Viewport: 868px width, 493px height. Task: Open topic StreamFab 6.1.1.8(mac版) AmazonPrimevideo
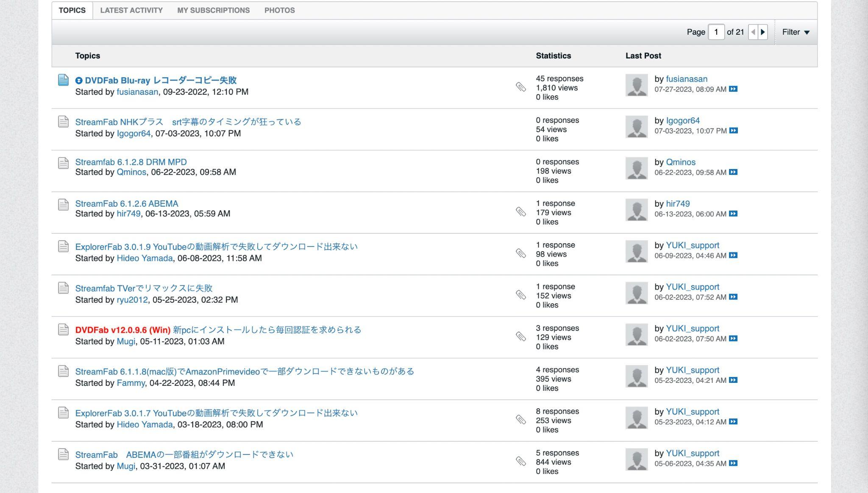[245, 371]
